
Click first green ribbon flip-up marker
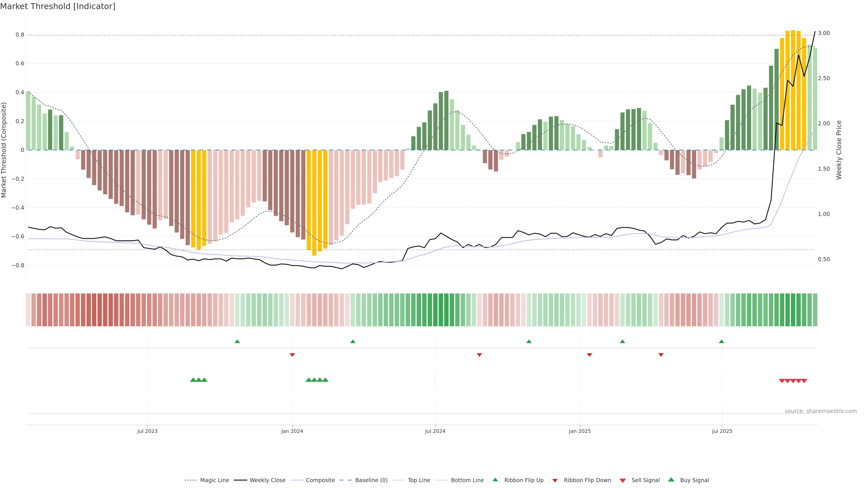click(x=237, y=342)
